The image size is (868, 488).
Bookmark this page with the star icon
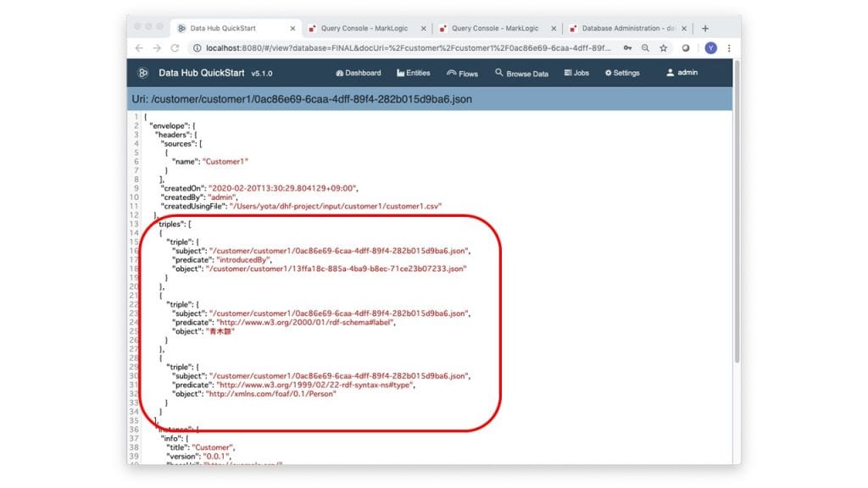point(664,48)
